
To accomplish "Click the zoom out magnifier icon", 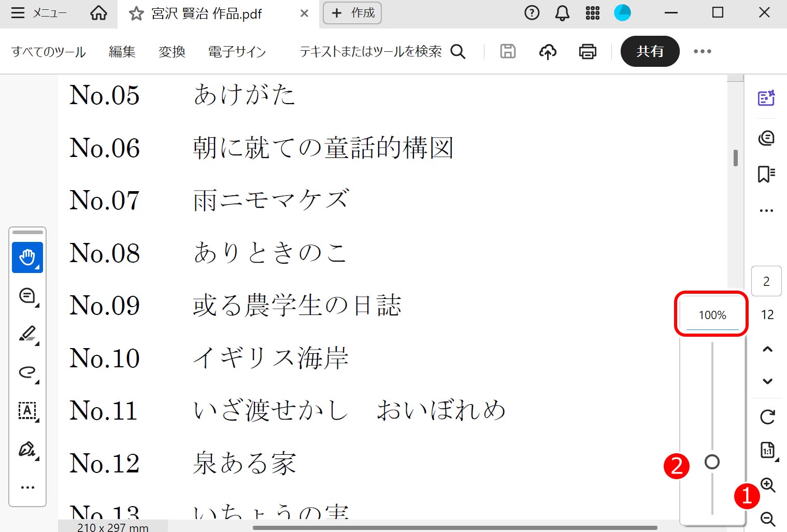I will tap(767, 519).
